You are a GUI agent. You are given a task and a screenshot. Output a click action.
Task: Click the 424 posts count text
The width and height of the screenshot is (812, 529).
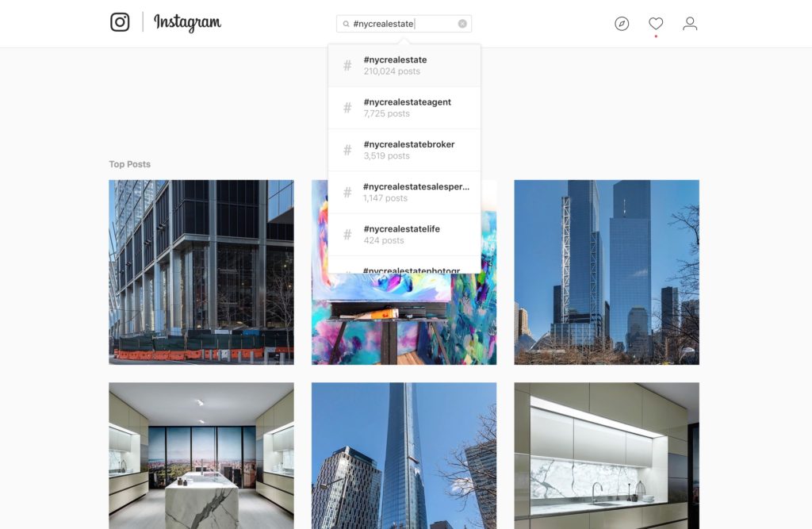coord(384,240)
